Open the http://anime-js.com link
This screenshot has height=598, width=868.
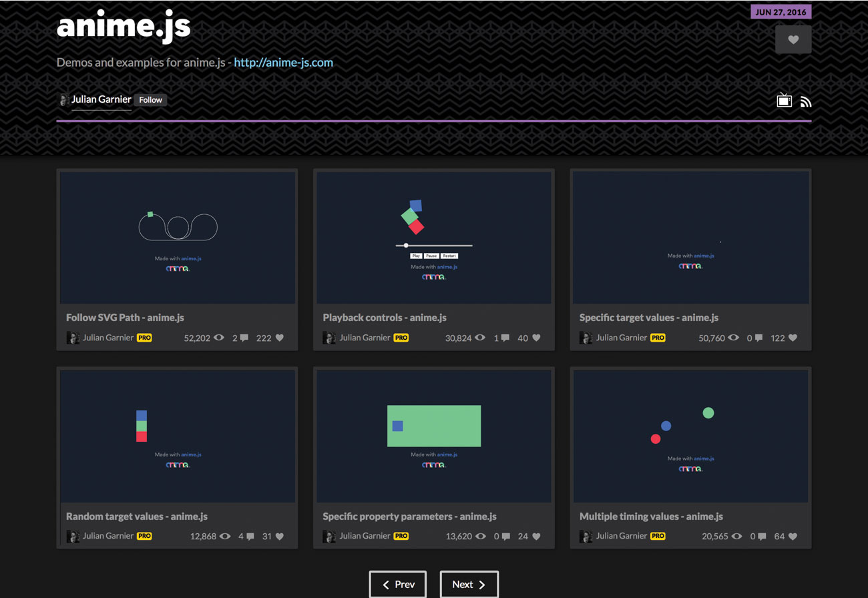pos(283,62)
